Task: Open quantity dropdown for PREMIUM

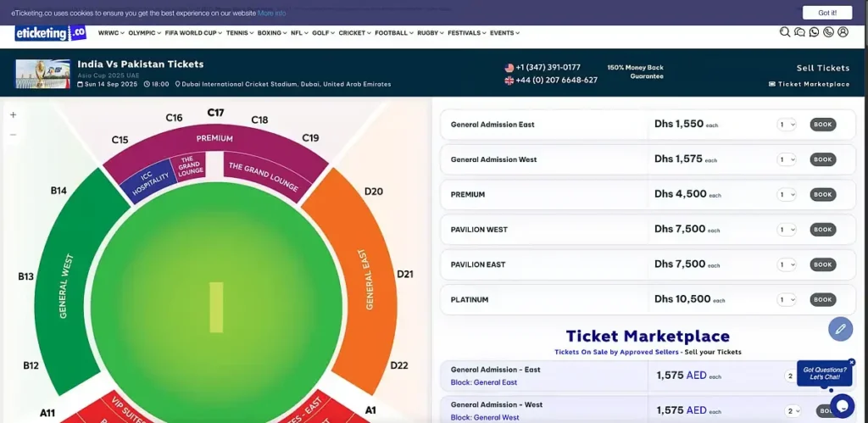Action: pos(786,195)
